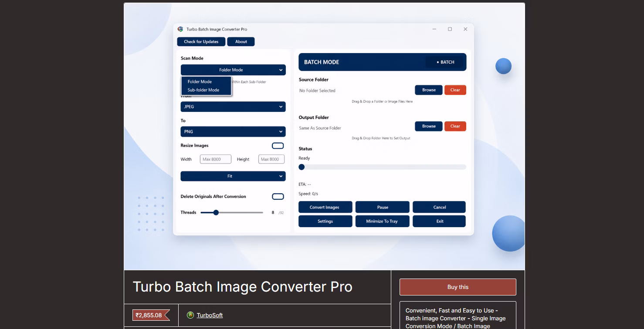The height and width of the screenshot is (329, 644).
Task: Click the Threads slider handle
Action: pos(216,212)
